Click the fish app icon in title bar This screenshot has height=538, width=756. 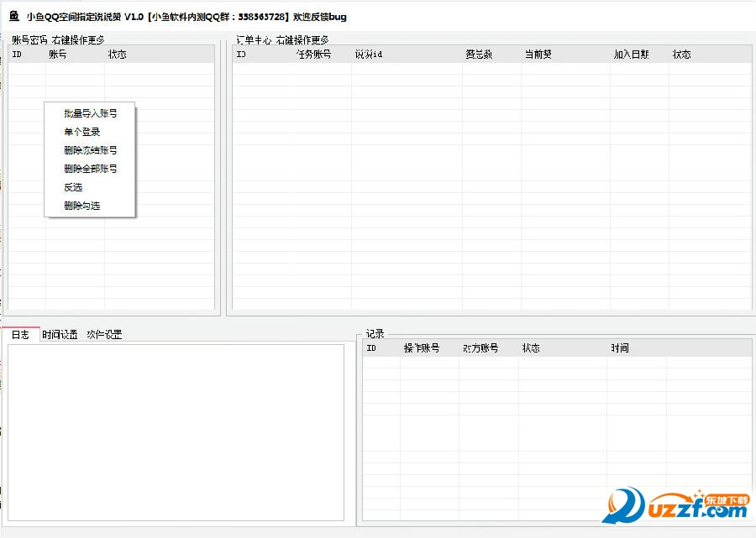14,16
